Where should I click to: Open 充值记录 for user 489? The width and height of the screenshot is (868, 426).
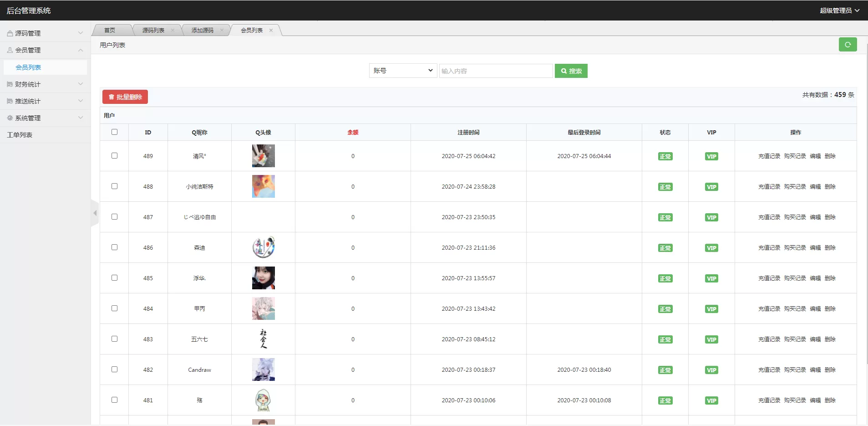(x=769, y=156)
